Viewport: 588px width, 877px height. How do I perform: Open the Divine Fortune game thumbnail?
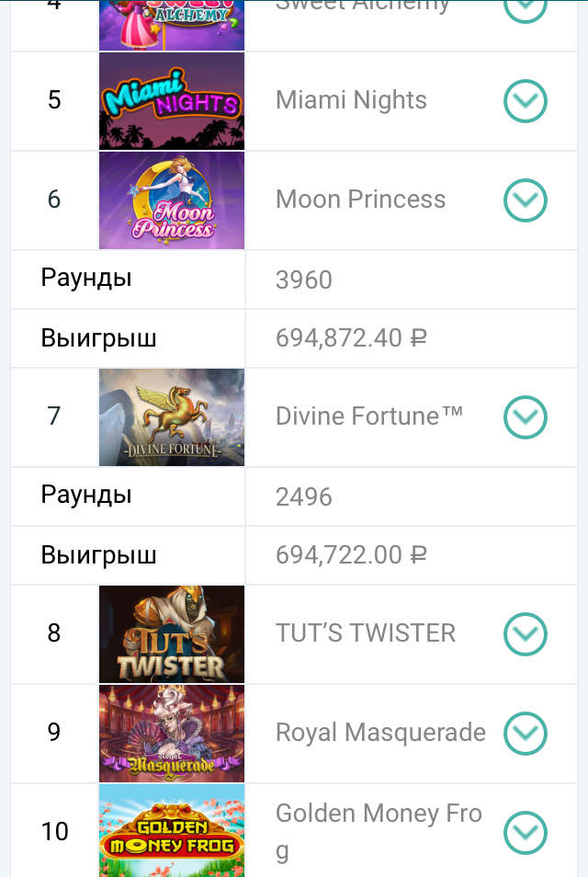(172, 417)
